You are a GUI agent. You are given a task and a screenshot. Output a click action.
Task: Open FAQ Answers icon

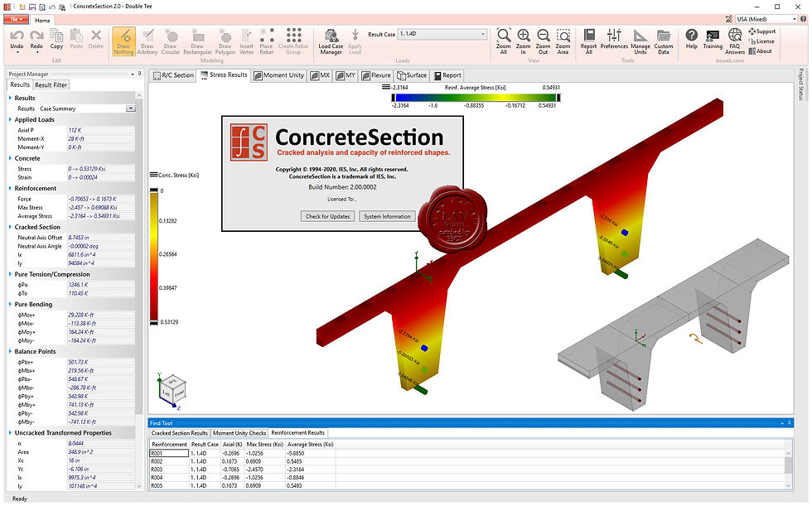[735, 41]
